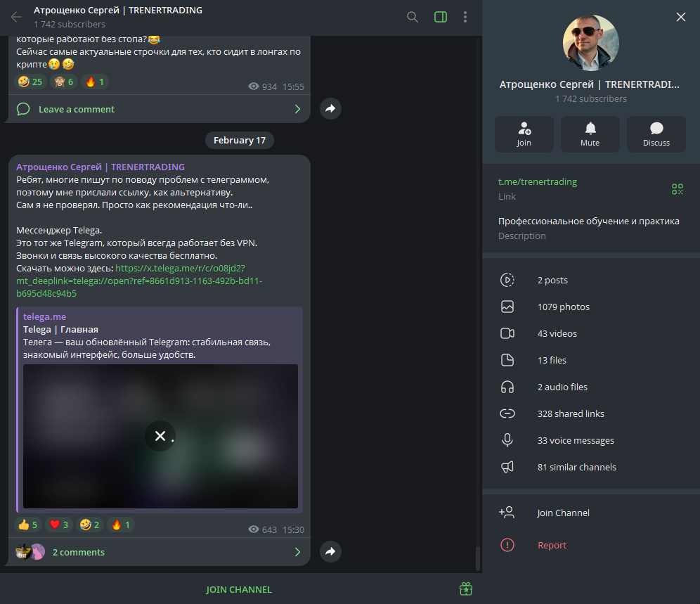Image resolution: width=700 pixels, height=604 pixels.
Task: Mute channel notifications
Action: coord(590,134)
